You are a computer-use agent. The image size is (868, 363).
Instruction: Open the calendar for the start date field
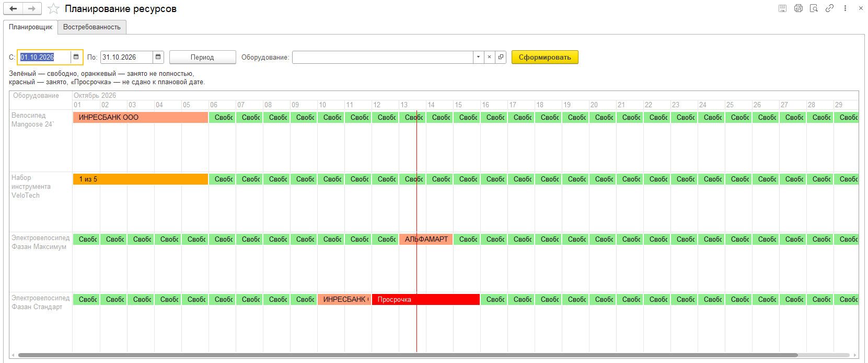[x=76, y=57]
